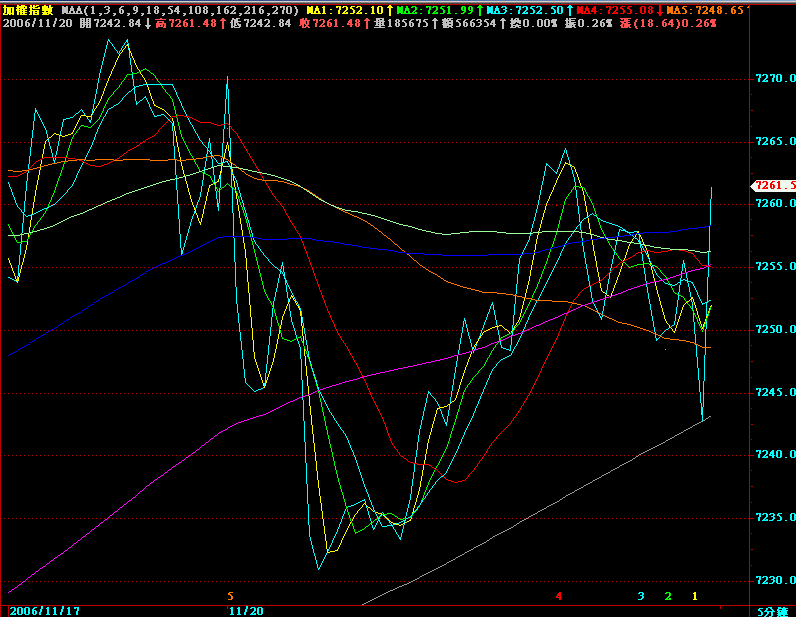Click the 7250.0 price axis label
Viewport: 796px width, 617px height.
click(773, 329)
